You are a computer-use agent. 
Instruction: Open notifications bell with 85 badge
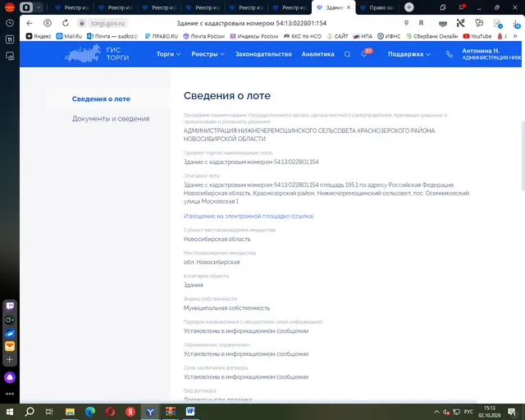pyautogui.click(x=365, y=53)
